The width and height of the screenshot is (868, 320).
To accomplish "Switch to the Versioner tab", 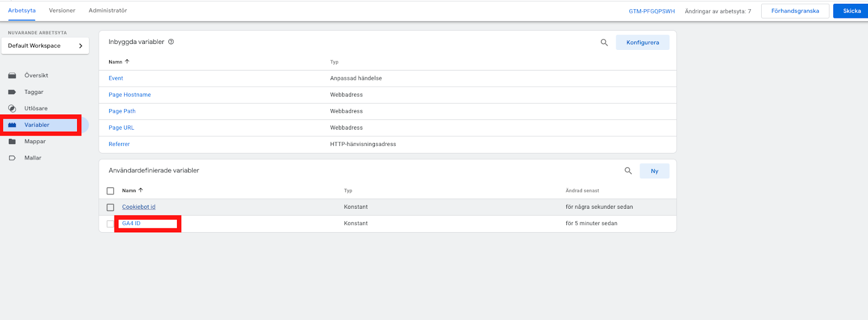I will (62, 10).
